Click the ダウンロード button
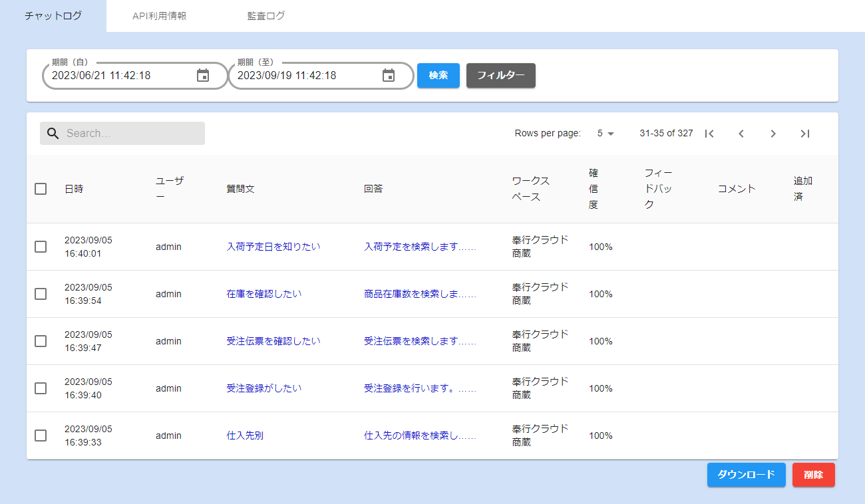Image resolution: width=865 pixels, height=504 pixels. pos(746,475)
